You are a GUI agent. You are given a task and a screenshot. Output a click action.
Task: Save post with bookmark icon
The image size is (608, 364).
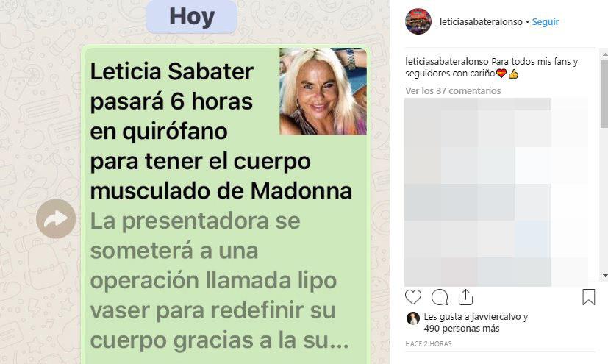pyautogui.click(x=589, y=297)
